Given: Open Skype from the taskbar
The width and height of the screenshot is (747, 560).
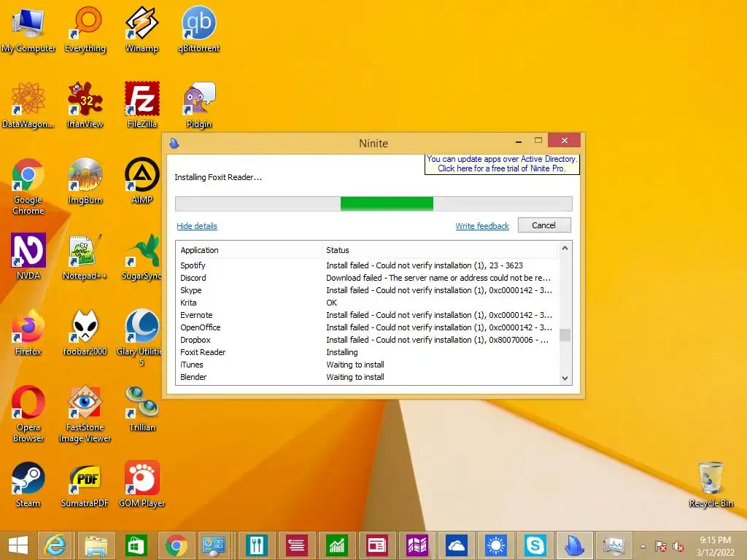Looking at the screenshot, I should [535, 545].
